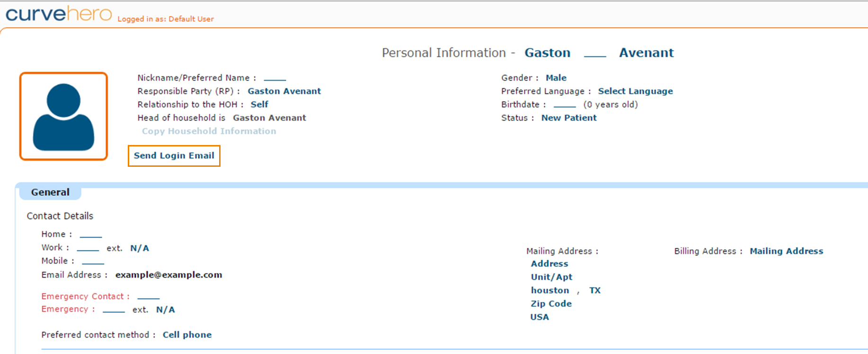Click the blank Emergency Contact name field

click(148, 297)
